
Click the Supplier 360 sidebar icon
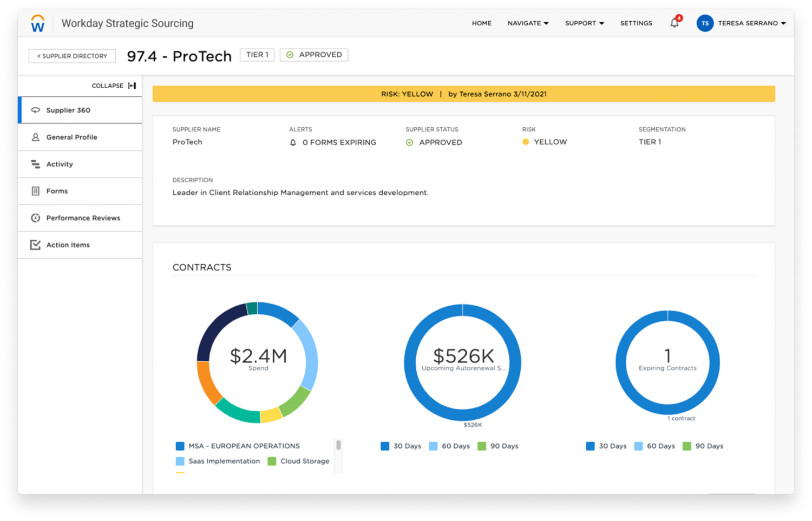pos(36,110)
